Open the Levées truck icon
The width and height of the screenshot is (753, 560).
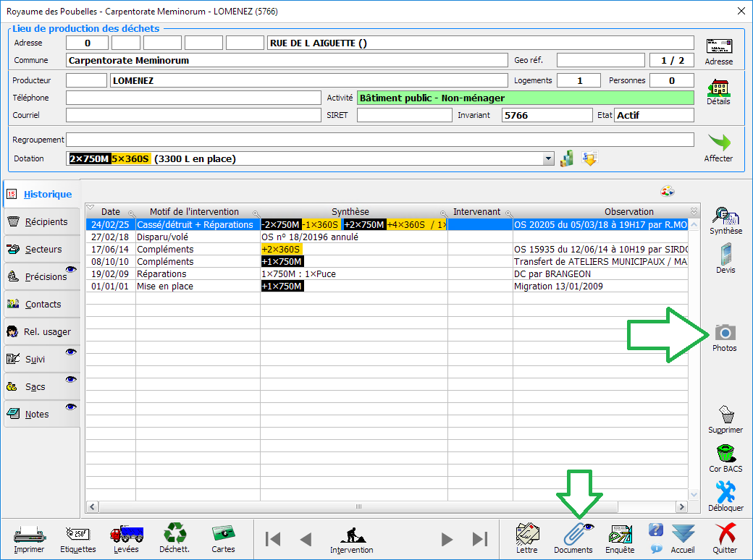pos(126,535)
